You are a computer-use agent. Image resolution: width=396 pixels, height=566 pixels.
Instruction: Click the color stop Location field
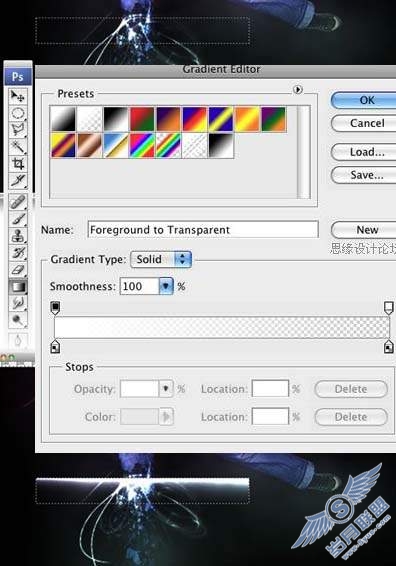pyautogui.click(x=270, y=417)
